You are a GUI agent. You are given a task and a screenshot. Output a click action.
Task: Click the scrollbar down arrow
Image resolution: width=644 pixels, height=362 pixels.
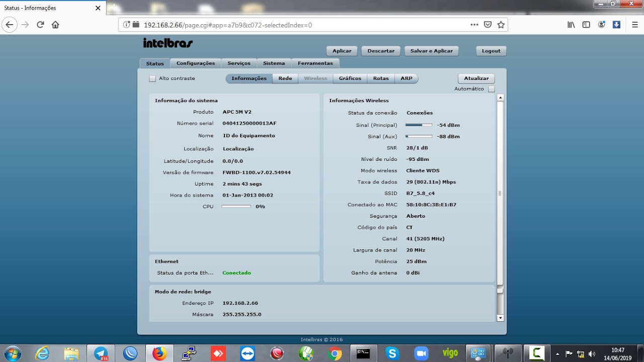pyautogui.click(x=500, y=318)
